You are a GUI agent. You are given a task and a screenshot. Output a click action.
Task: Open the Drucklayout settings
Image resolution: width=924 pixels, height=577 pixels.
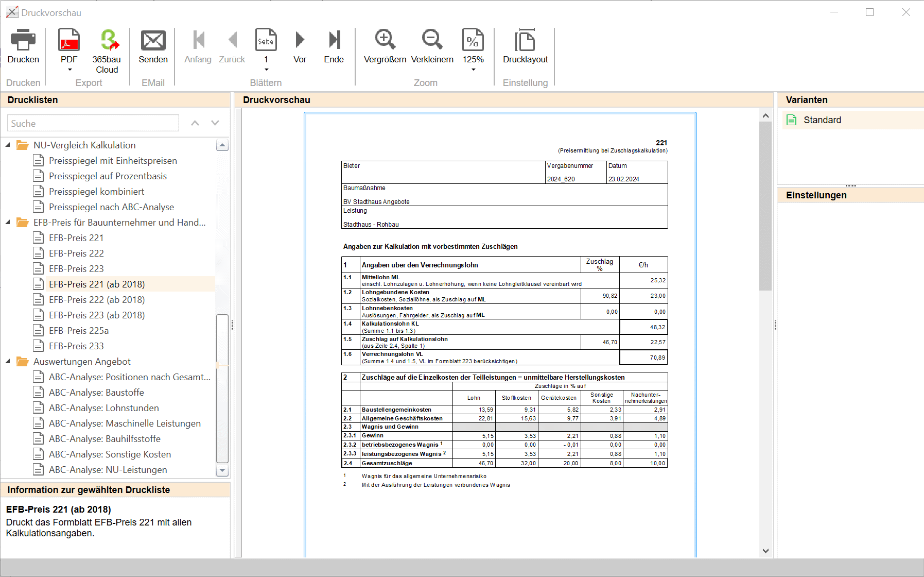click(525, 41)
